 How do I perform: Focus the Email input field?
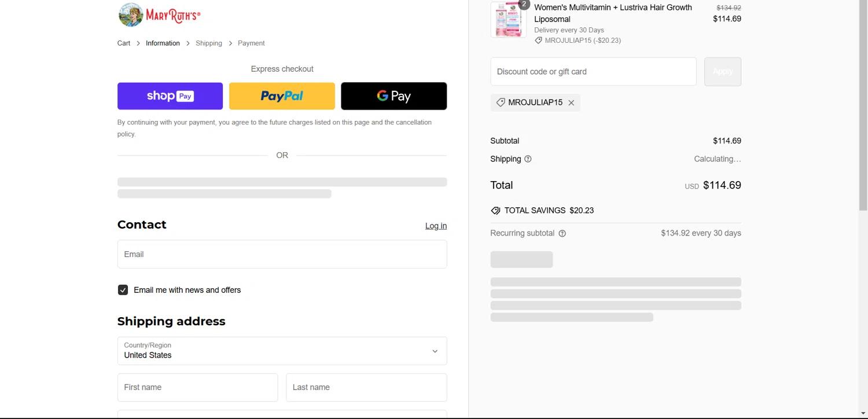click(x=282, y=254)
